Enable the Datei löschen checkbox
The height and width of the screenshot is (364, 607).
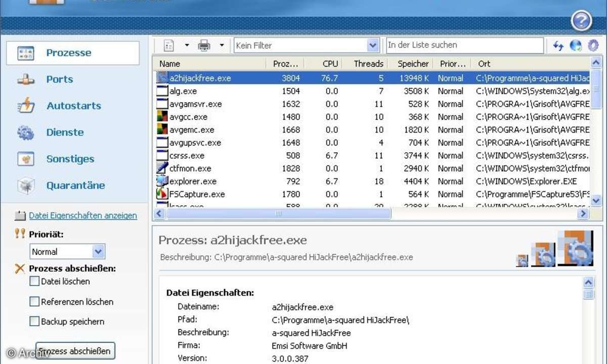[34, 281]
